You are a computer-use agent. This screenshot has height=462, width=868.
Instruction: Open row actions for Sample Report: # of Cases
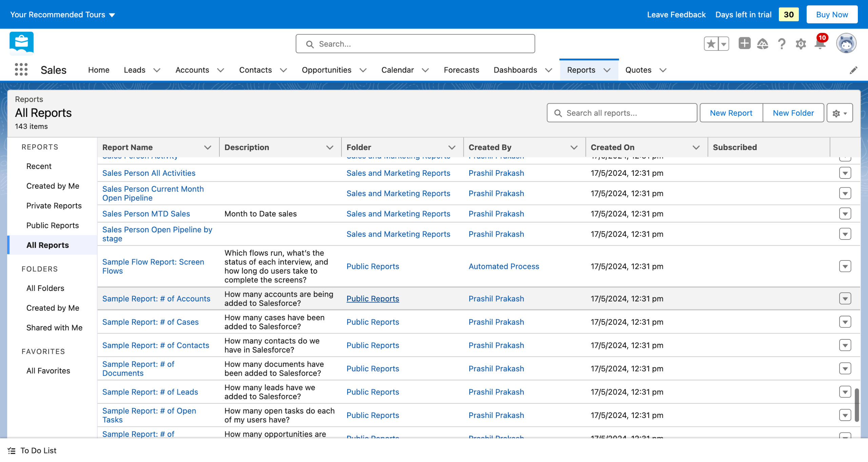coord(845,322)
